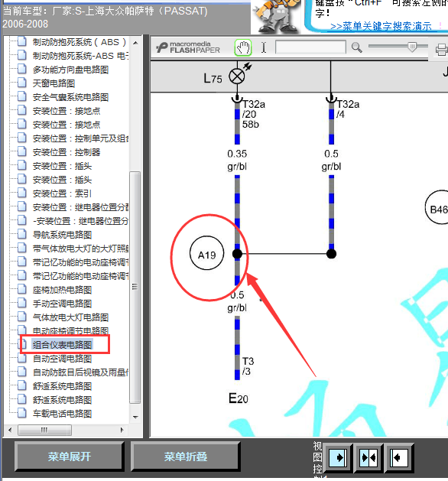This screenshot has width=448, height=481.
Task: Click document icon beside 车载电话电路图
Action: [x=21, y=413]
